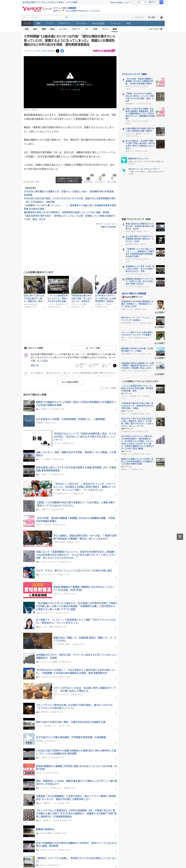Select the エキスパート tab

point(64,23)
